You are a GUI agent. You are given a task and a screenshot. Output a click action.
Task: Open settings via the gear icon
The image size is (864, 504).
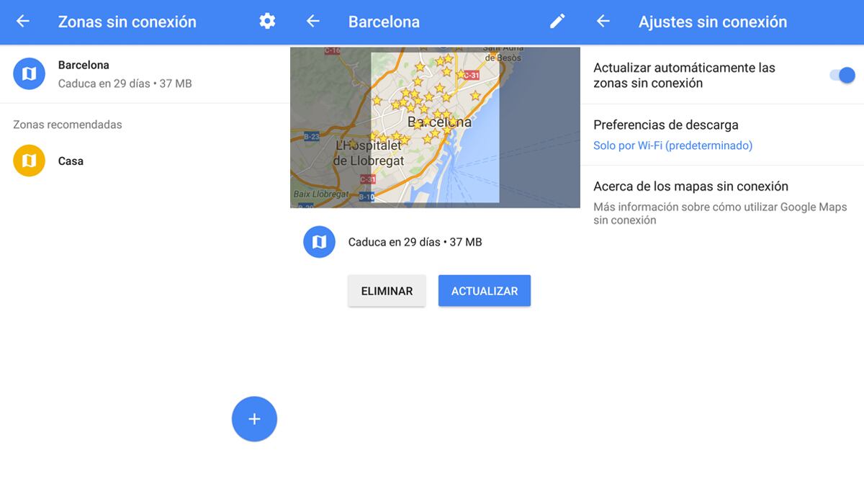[266, 22]
